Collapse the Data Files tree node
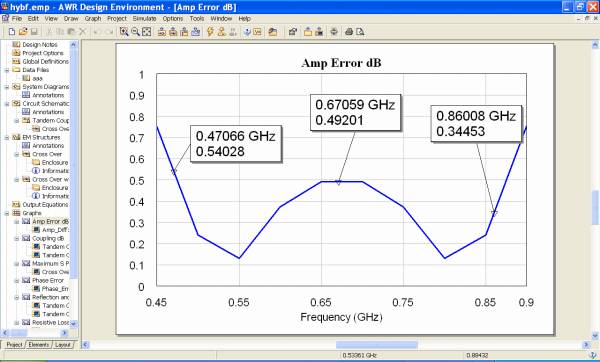This screenshot has height=362, width=600. click(x=7, y=70)
